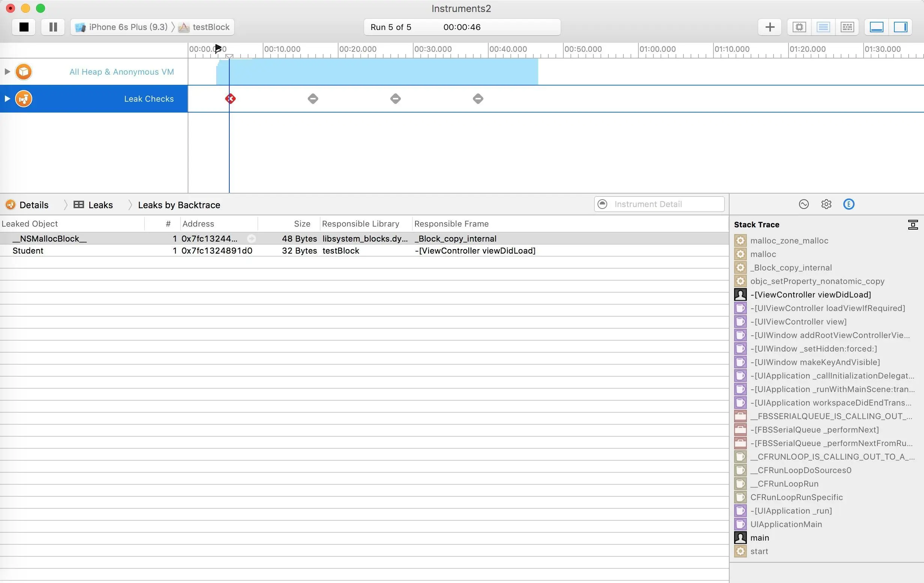
Task: Open the Leaks by Backtrace menu
Action: (x=179, y=205)
